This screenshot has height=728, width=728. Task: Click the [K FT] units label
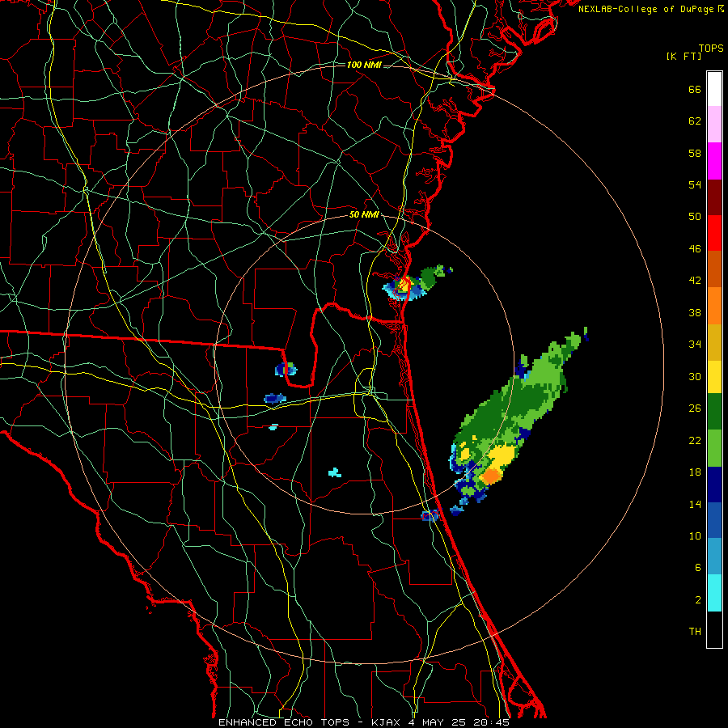684,57
